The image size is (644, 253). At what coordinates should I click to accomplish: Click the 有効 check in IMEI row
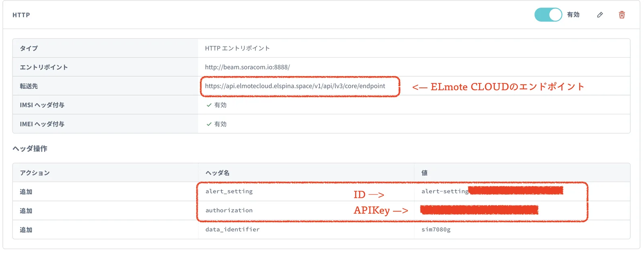pos(217,124)
